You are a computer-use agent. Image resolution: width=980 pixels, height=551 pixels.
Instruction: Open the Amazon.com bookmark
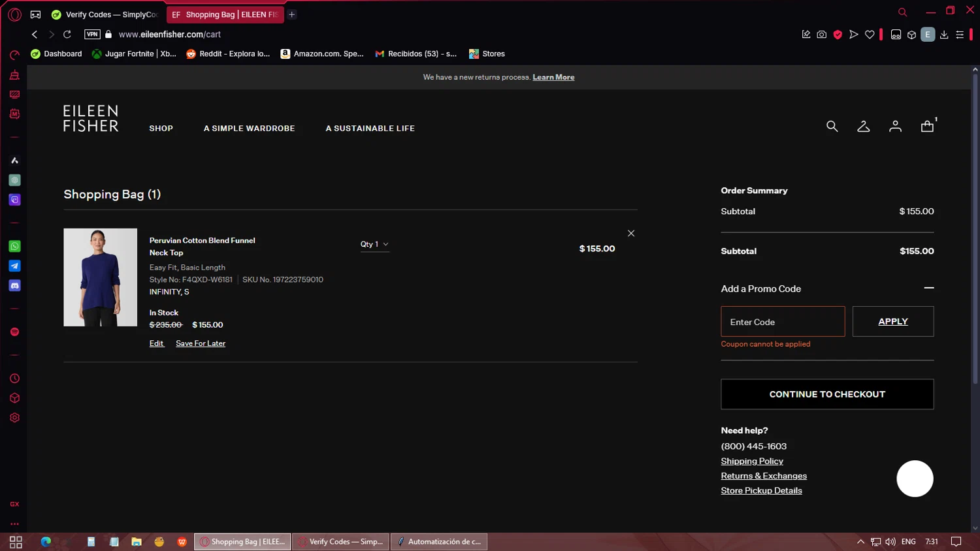322,54
